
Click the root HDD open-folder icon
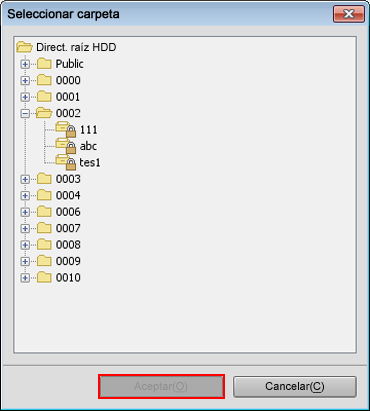[24, 47]
